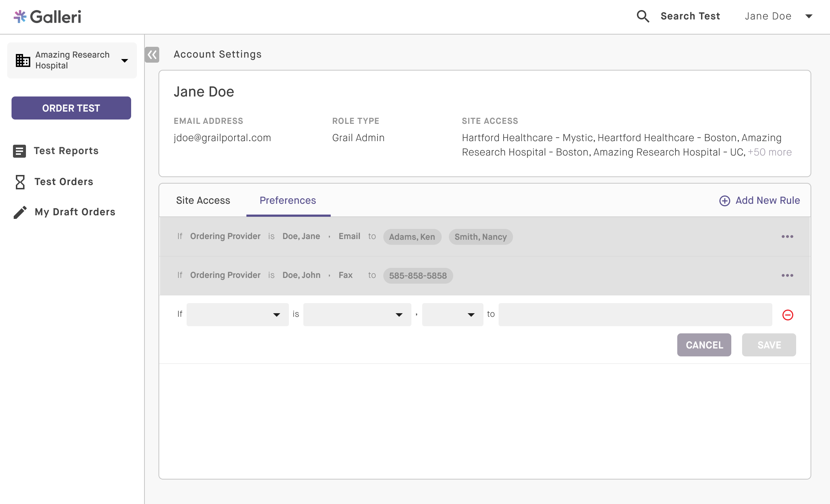Collapse sidebar with double-chevron icon
Viewport: 830px width, 504px height.
tap(152, 55)
